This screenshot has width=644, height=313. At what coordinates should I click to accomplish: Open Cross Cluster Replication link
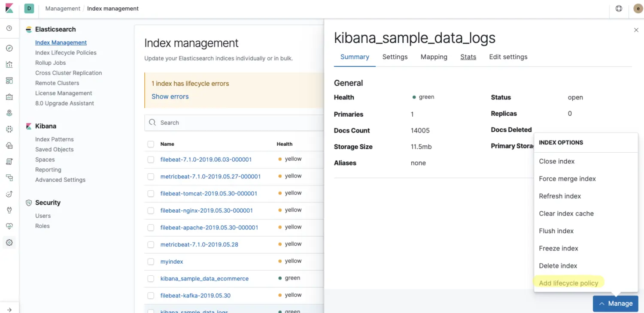[x=69, y=73]
